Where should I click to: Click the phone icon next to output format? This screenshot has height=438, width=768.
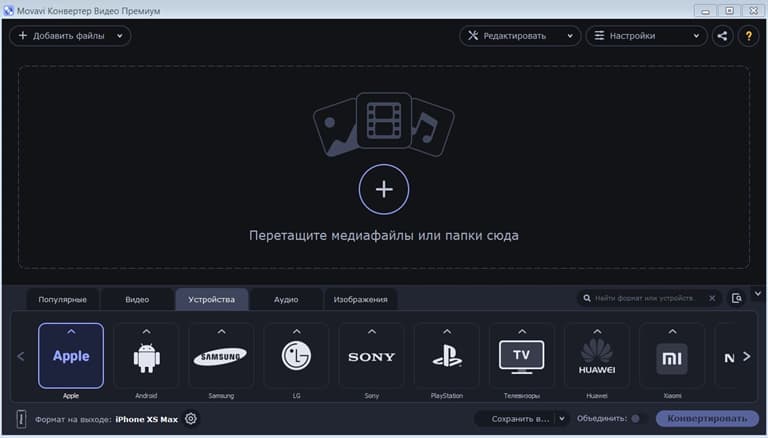pyautogui.click(x=21, y=419)
